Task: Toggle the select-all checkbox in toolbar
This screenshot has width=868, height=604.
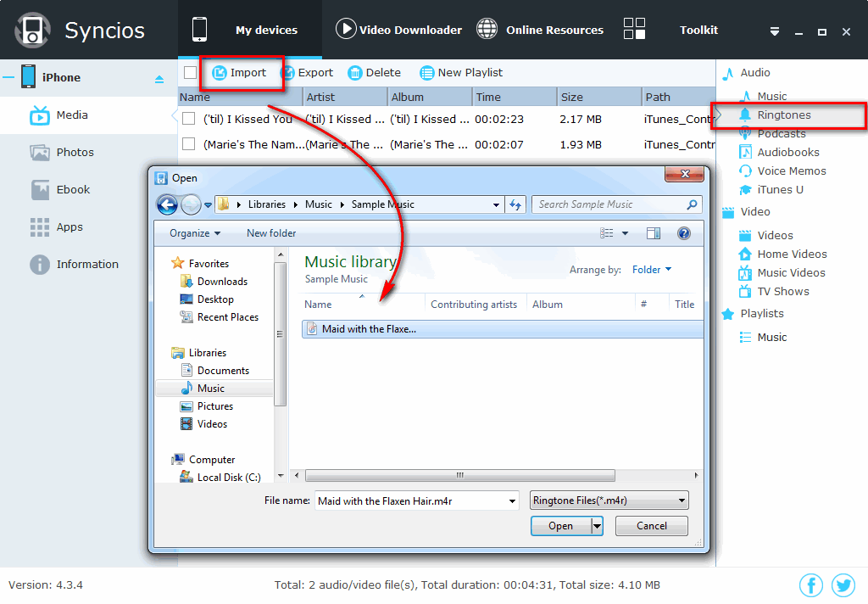Action: tap(190, 73)
